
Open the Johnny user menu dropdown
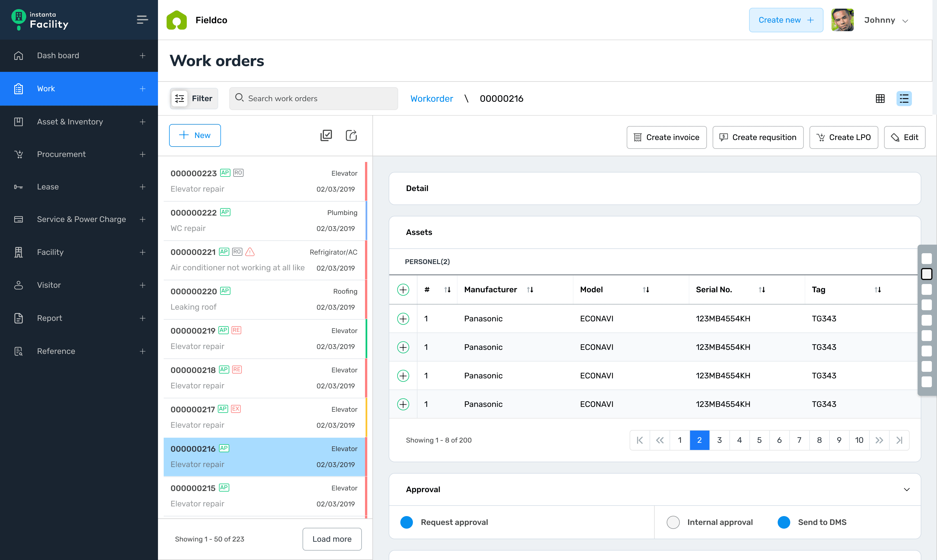coord(905,21)
